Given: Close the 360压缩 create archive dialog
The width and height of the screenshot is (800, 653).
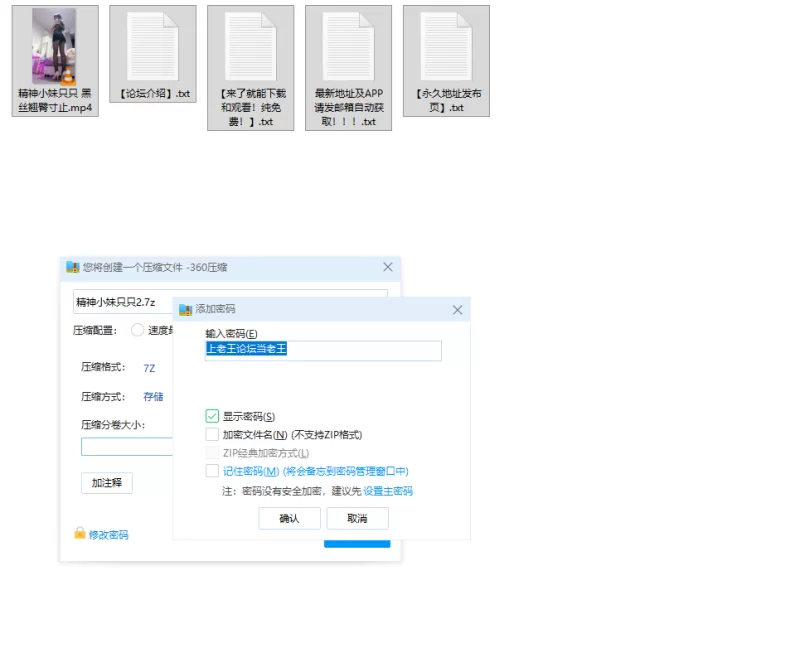Looking at the screenshot, I should (x=388, y=267).
